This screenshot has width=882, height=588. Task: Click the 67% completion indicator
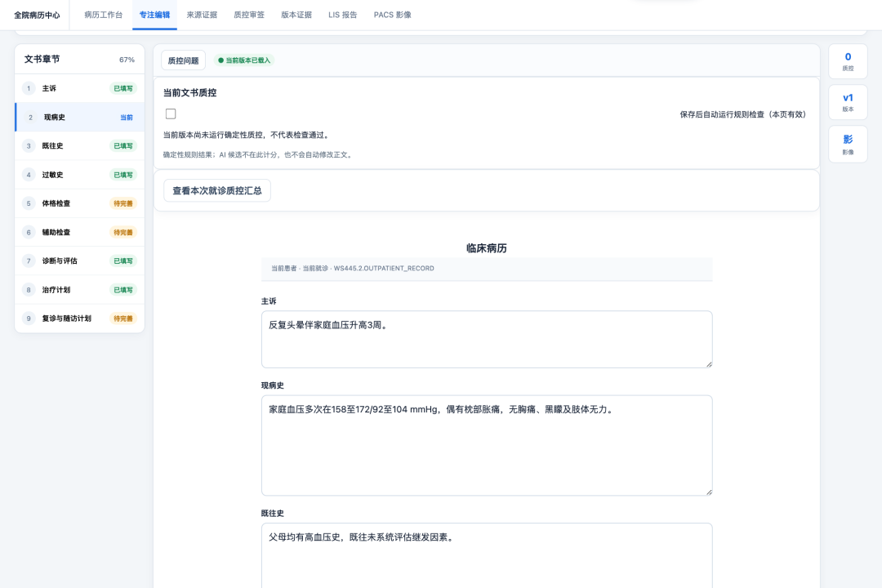click(x=127, y=60)
